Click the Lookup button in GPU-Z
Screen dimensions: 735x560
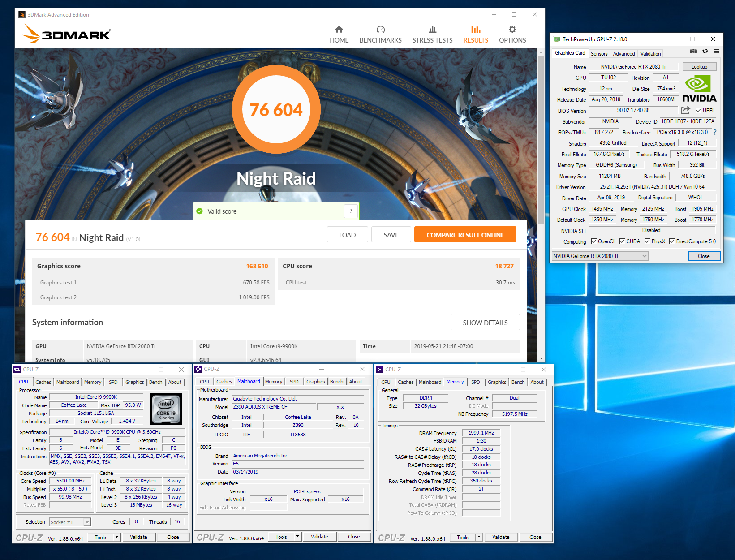[699, 67]
